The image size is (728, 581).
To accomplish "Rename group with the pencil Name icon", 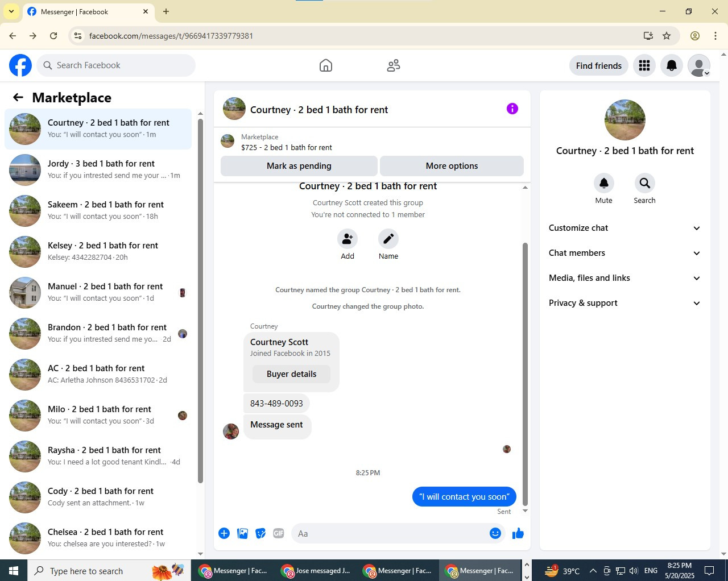I will tap(388, 239).
